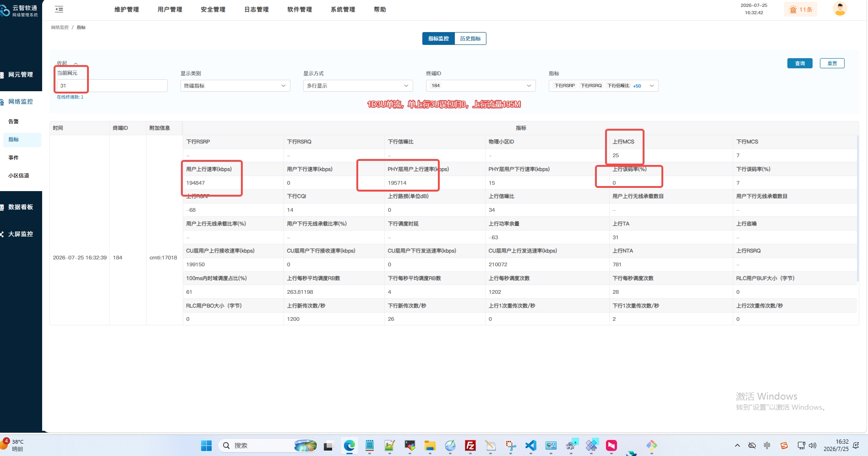Click the 时间 column header

[x=80, y=128]
